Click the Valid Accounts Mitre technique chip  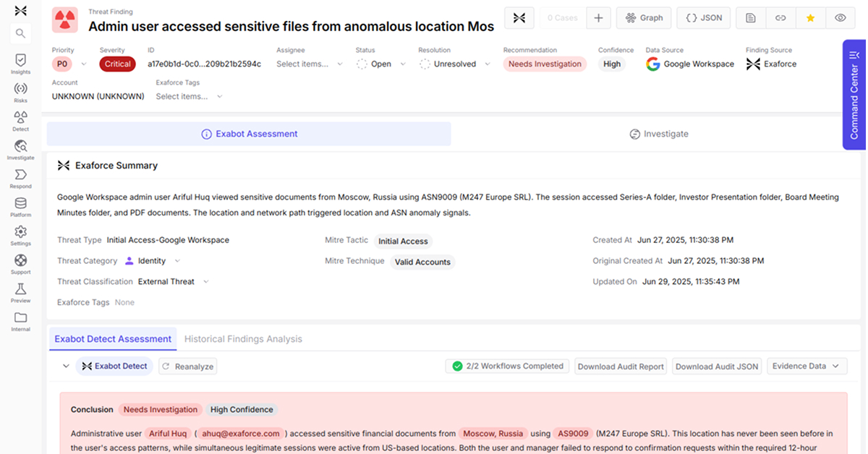pos(422,262)
